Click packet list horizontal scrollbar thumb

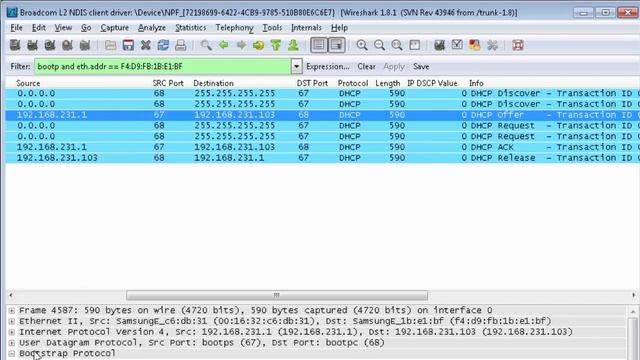point(277,295)
